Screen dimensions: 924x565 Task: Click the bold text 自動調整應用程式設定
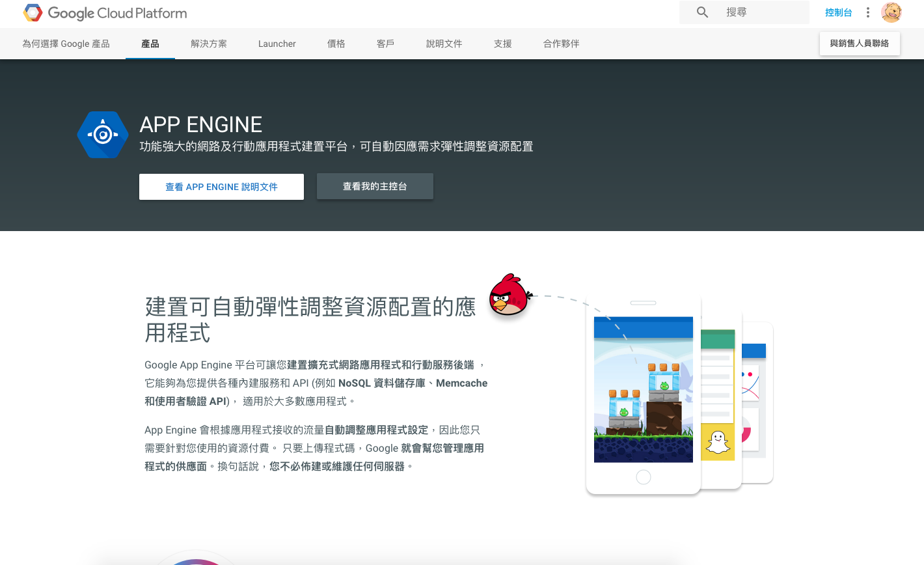coord(377,430)
